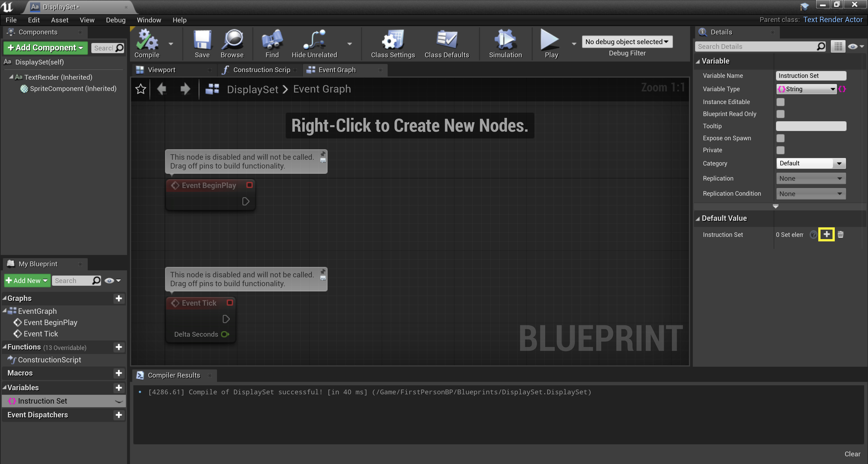Open parent class Text Render Actor
This screenshot has height=464, width=868.
pos(833,19)
